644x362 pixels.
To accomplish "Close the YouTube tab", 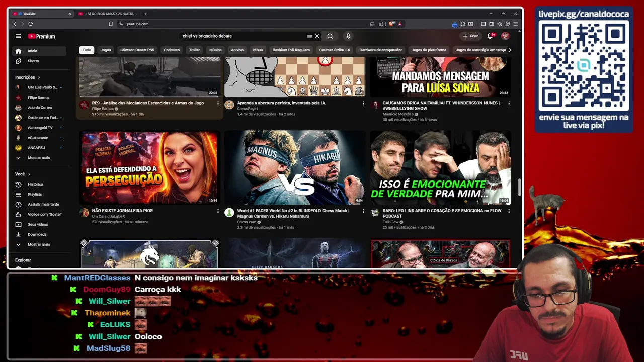I will coord(69,14).
